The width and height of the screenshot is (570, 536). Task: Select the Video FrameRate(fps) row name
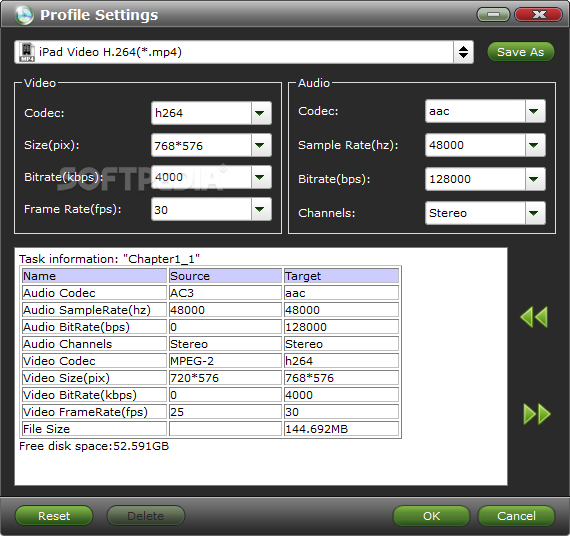point(94,412)
